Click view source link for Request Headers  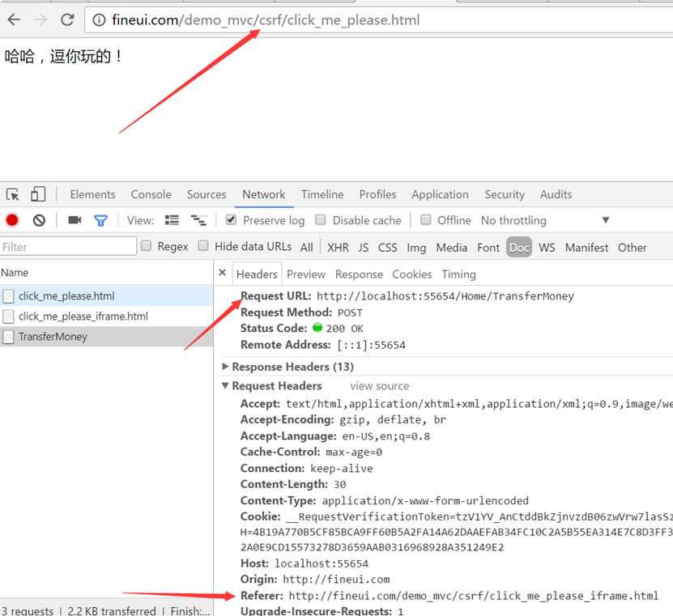click(x=379, y=386)
